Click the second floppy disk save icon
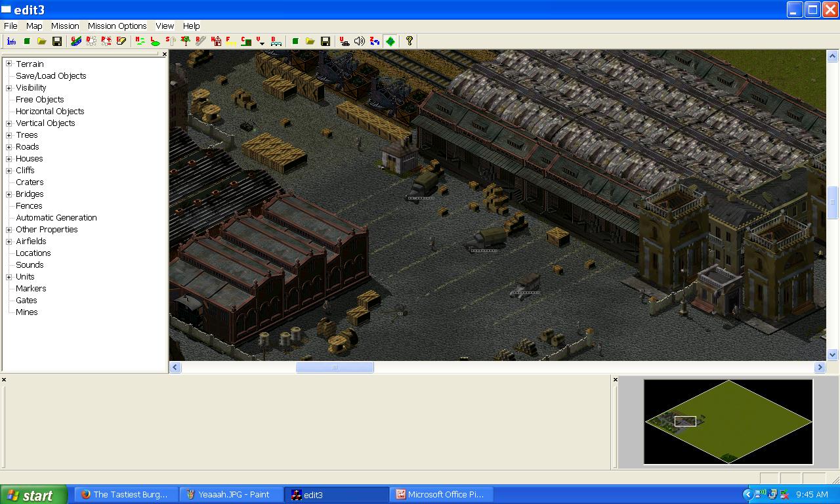840x504 pixels. [325, 41]
